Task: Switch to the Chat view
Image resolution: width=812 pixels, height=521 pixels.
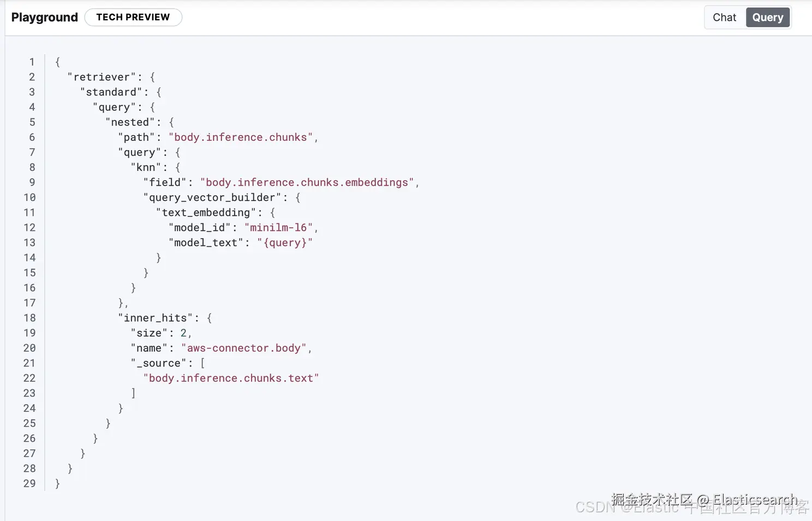Action: pyautogui.click(x=724, y=17)
